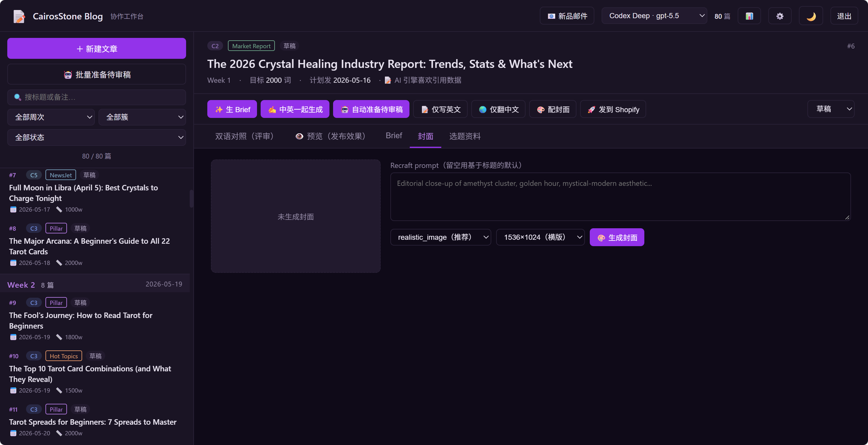
Task: Click the Market Report tag in header
Action: click(x=251, y=46)
